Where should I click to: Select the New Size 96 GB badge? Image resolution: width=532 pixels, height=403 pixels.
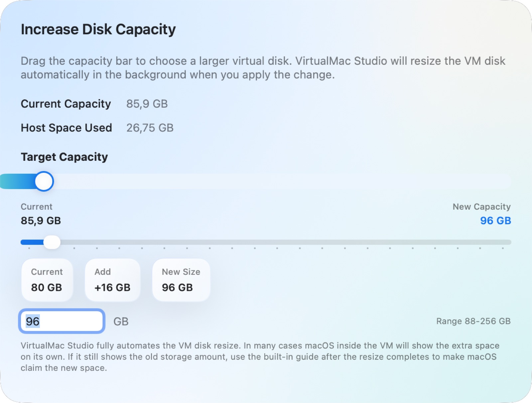181,280
